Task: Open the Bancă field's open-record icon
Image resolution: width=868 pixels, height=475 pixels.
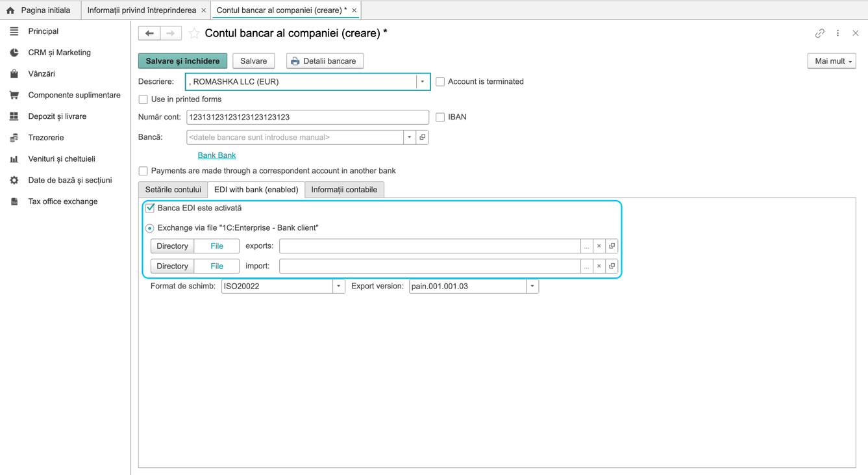Action: 423,137
